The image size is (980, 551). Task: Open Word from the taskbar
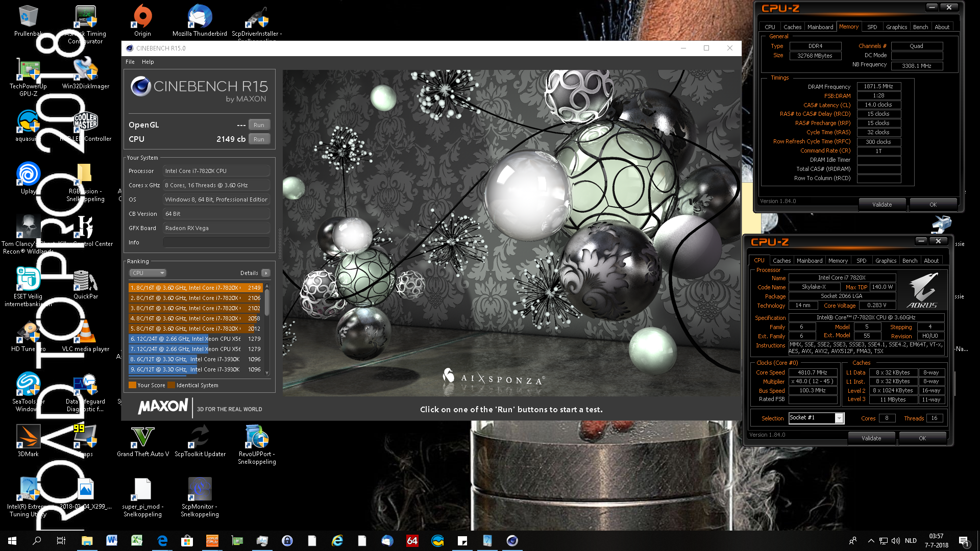pyautogui.click(x=112, y=541)
